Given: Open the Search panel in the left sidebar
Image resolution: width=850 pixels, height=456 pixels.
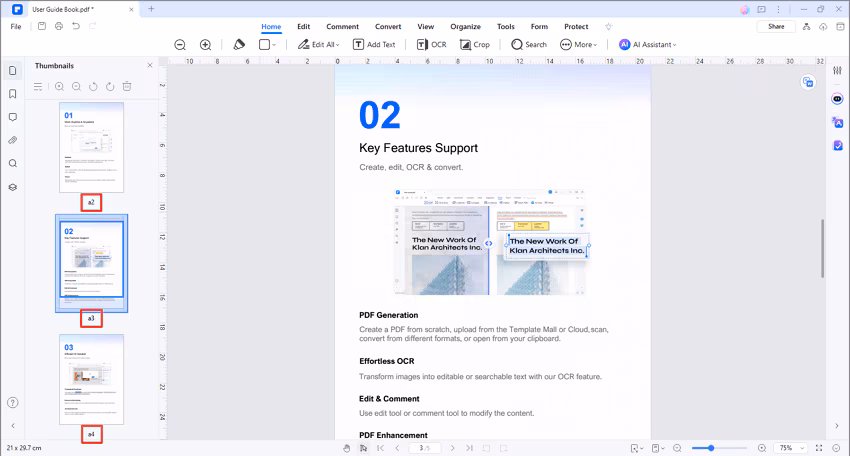Looking at the screenshot, I should [x=12, y=164].
